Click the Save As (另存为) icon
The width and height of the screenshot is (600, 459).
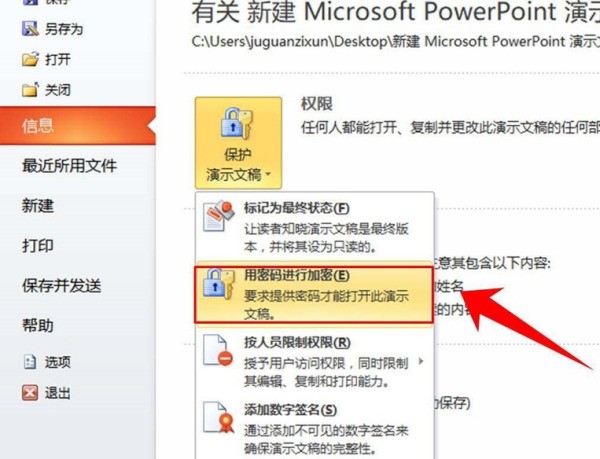pyautogui.click(x=30, y=29)
